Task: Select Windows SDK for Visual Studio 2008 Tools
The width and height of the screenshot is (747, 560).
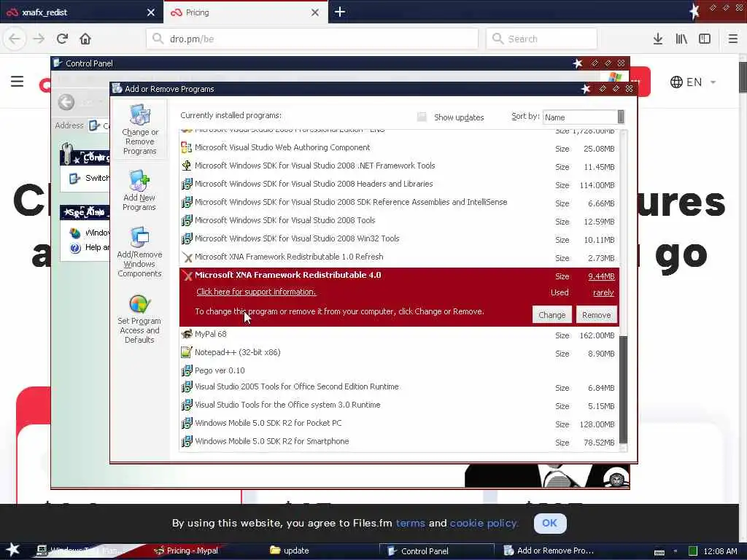Action: pos(399,220)
